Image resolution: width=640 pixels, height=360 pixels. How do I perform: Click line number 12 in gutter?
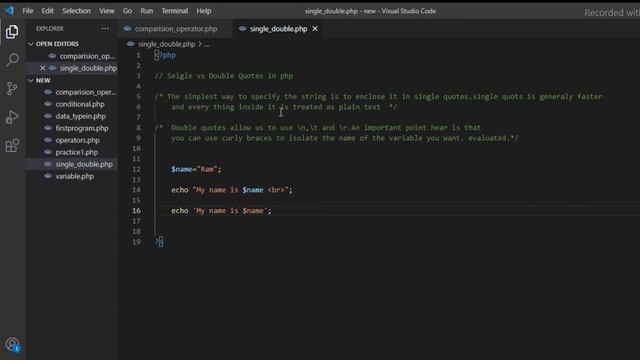tap(136, 169)
